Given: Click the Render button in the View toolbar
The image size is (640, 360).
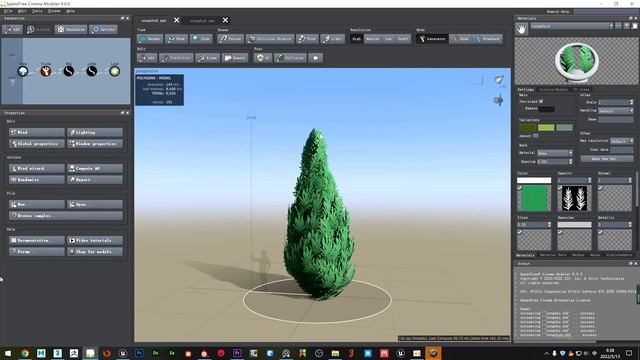Looking at the screenshot, I should 150,39.
